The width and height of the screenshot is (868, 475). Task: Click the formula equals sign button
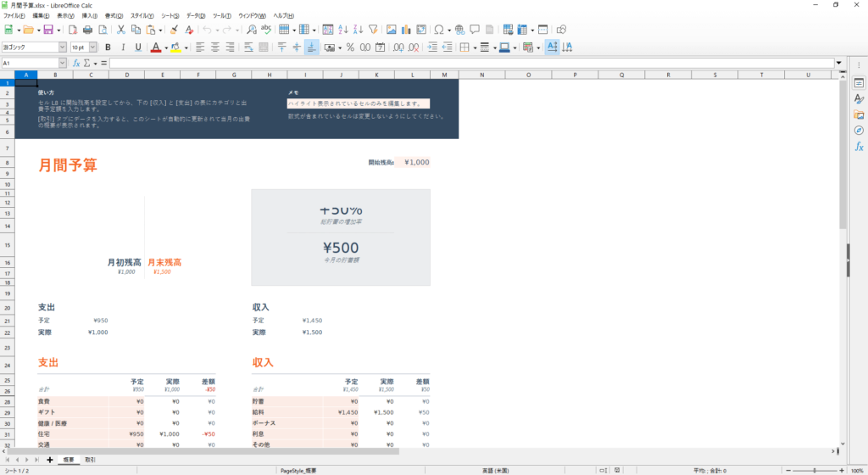[103, 63]
